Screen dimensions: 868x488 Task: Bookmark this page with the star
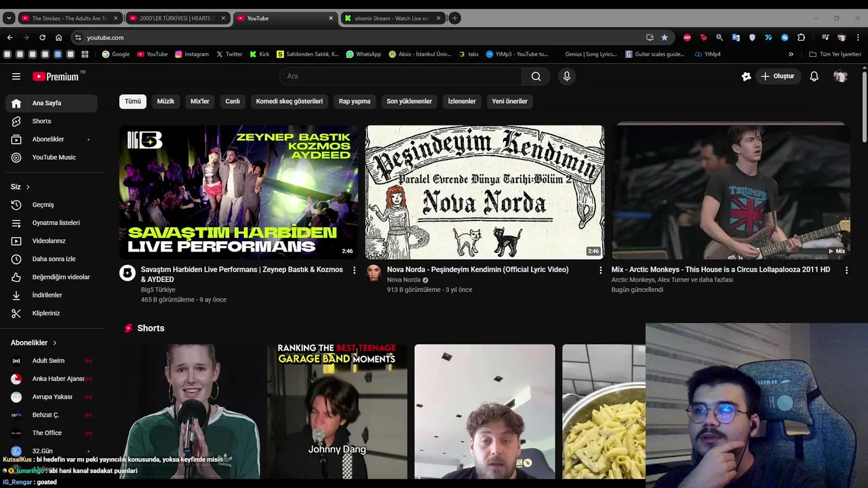665,37
